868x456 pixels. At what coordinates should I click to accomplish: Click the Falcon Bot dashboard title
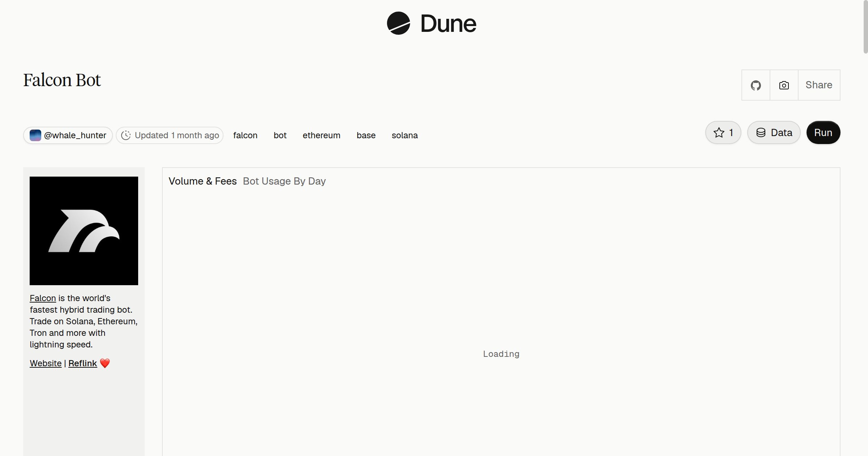pyautogui.click(x=62, y=80)
